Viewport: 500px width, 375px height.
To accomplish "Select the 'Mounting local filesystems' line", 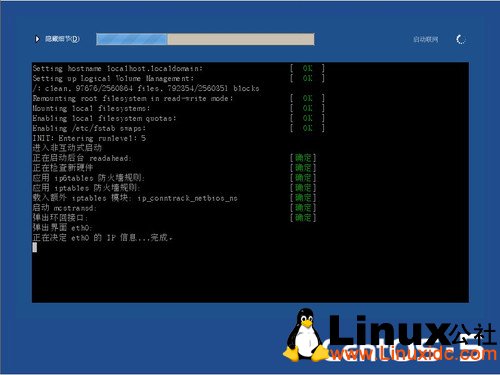I will pyautogui.click(x=91, y=109).
